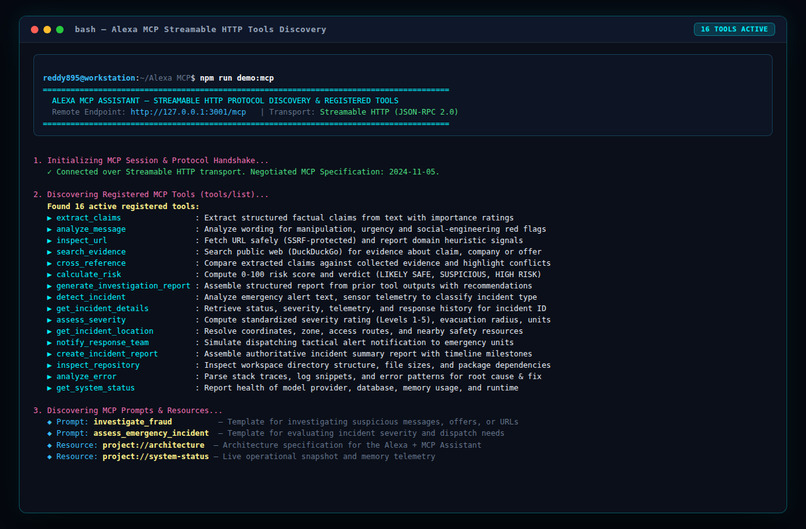The width and height of the screenshot is (806, 529).
Task: Click the yellow minimize window dot
Action: (x=47, y=30)
